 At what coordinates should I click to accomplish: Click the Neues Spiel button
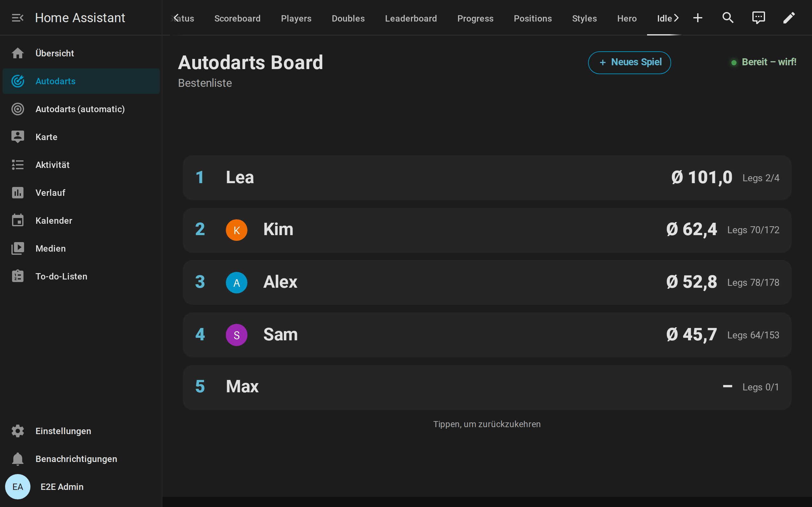click(x=629, y=62)
